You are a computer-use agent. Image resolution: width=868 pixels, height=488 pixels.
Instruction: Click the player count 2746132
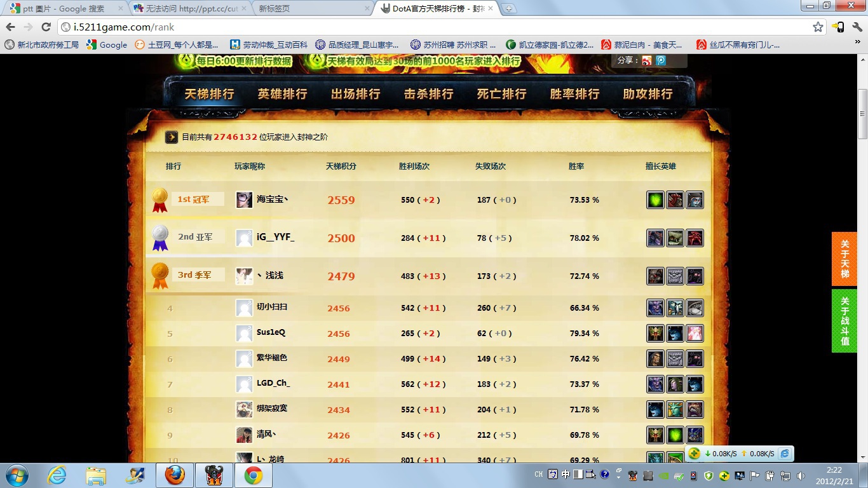235,137
